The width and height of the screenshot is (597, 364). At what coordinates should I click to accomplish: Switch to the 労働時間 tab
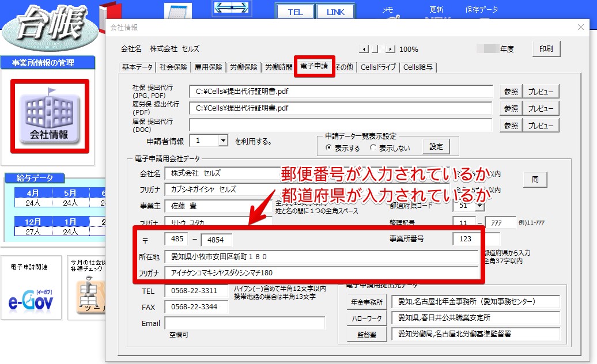pyautogui.click(x=278, y=67)
